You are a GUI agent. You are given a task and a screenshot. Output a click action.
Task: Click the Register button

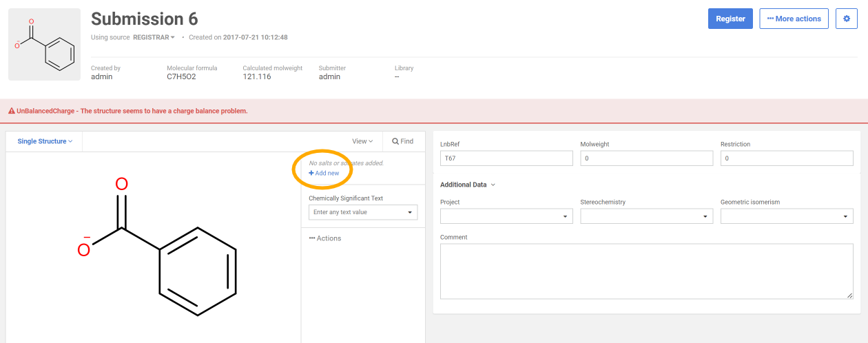pos(730,19)
